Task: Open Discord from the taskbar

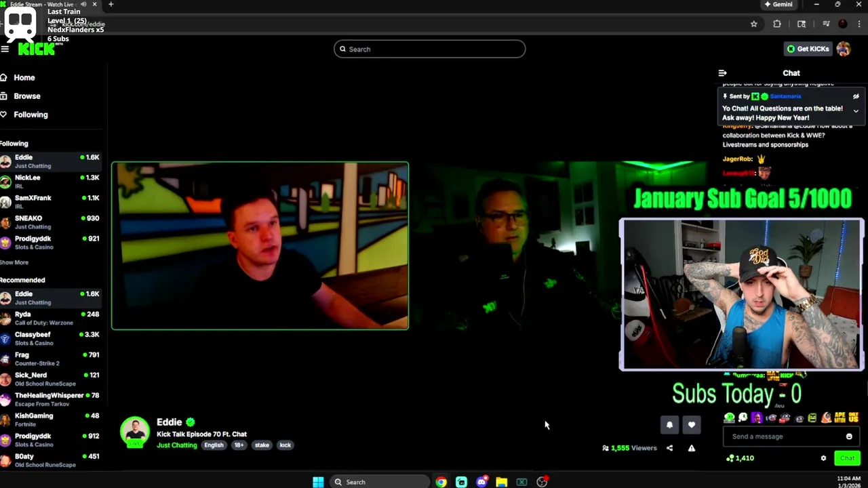Action: pyautogui.click(x=481, y=482)
